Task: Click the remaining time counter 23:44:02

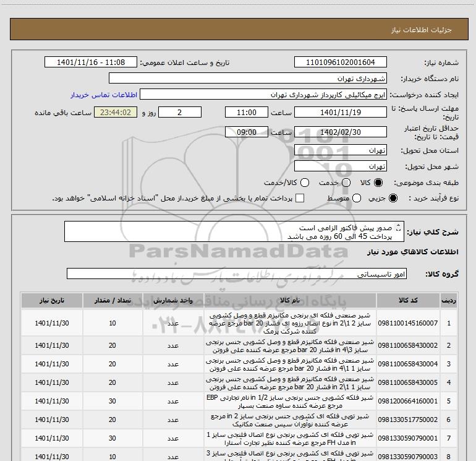Action: [x=116, y=112]
